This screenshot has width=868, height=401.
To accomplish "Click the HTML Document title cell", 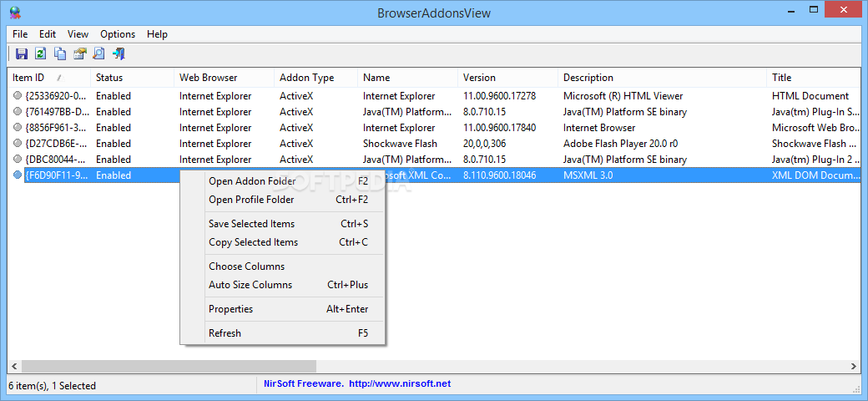I will pos(810,96).
